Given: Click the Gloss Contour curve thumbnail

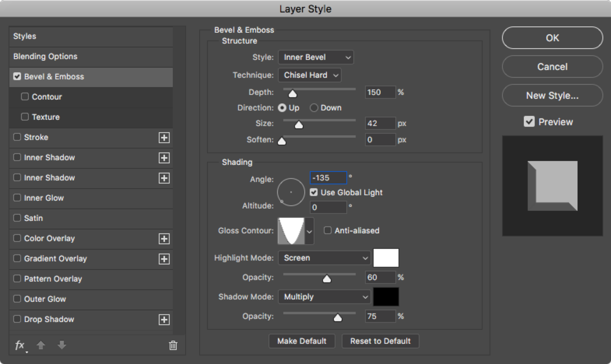Looking at the screenshot, I should [291, 231].
